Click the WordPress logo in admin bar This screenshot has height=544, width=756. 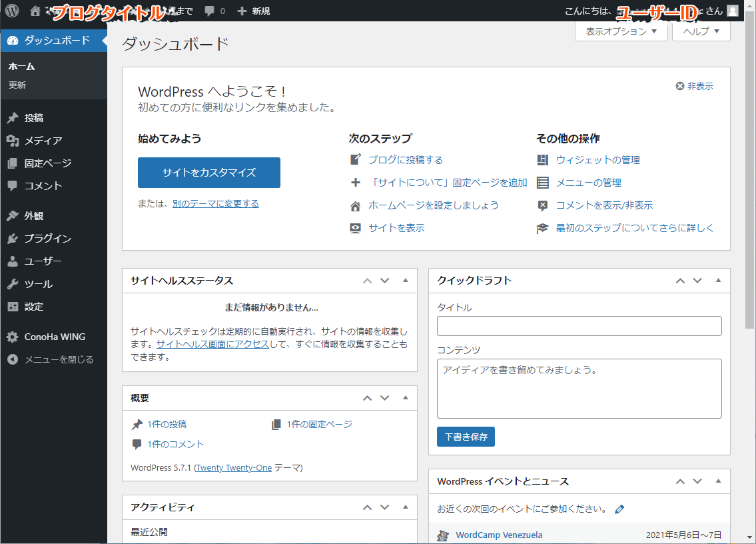tap(12, 11)
